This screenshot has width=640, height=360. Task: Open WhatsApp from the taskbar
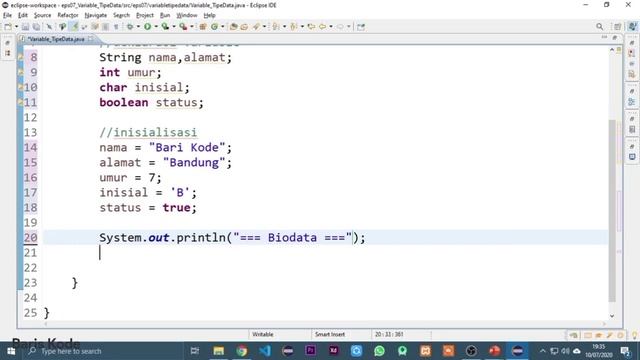379,351
